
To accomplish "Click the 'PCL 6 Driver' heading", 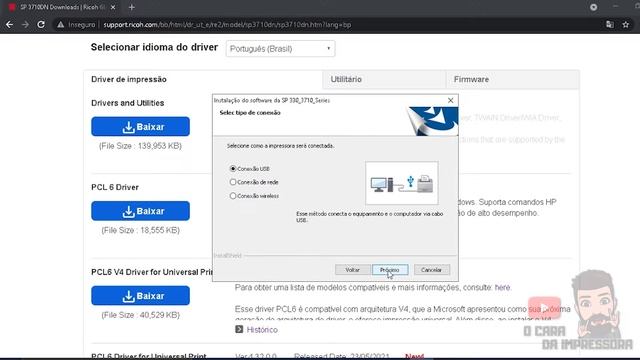I will (115, 187).
